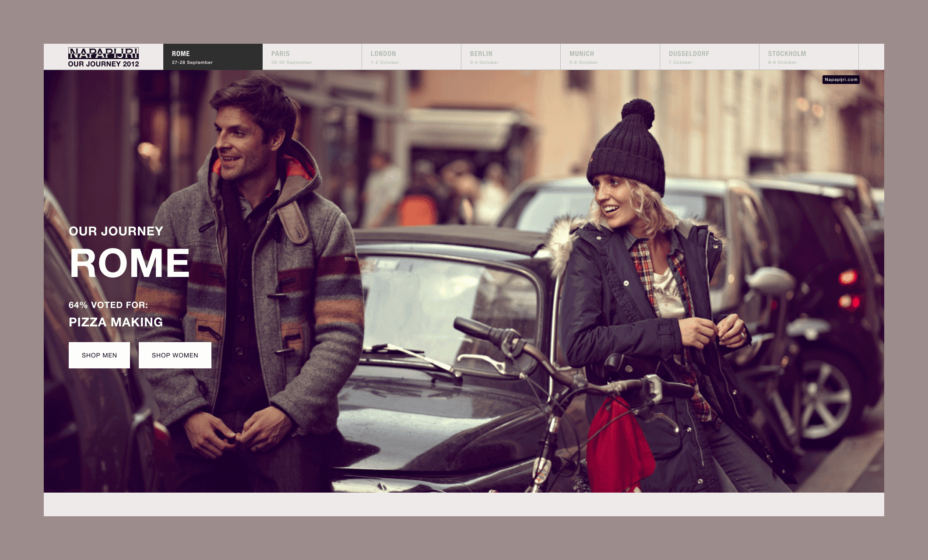Select the Rome tab
Viewport: 928px width, 560px height.
click(213, 57)
